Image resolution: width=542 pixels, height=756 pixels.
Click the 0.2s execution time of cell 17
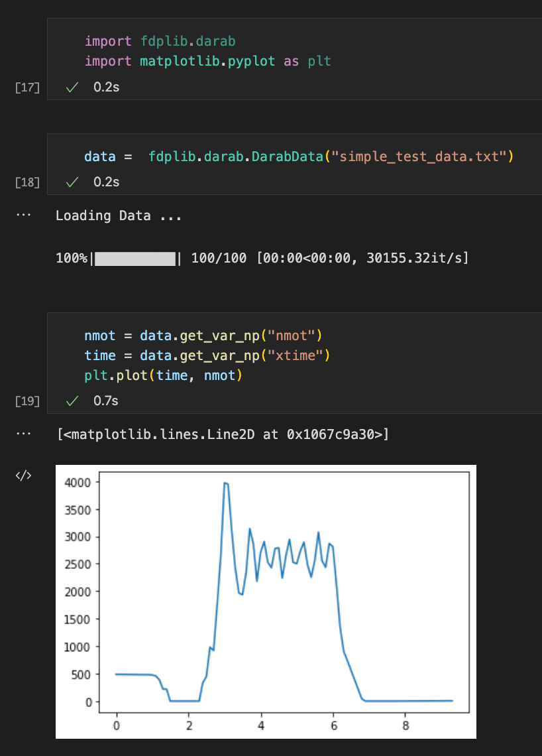pyautogui.click(x=106, y=87)
